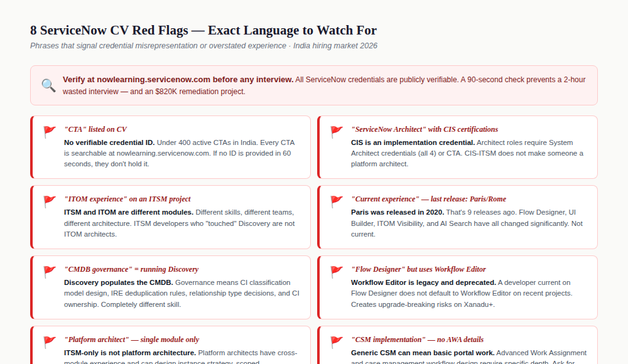Image resolution: width=628 pixels, height=364 pixels.
Task: Click the magnifying glass icon in the verify banner
Action: point(48,85)
